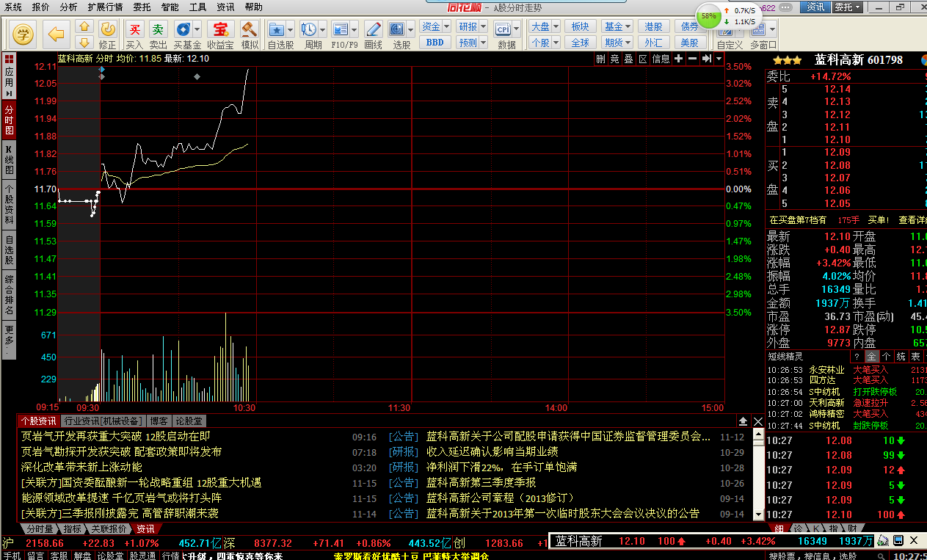927x560 pixels.
Task: Zoom out chart with minus icon
Action: pos(693,59)
